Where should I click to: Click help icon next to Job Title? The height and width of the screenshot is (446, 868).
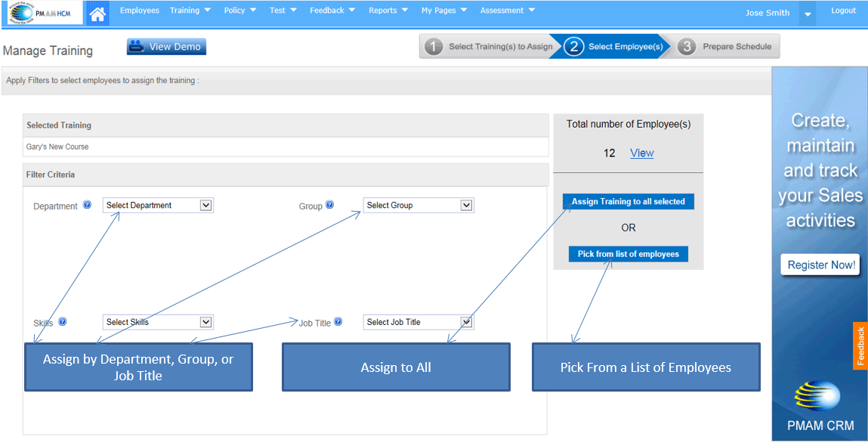338,321
